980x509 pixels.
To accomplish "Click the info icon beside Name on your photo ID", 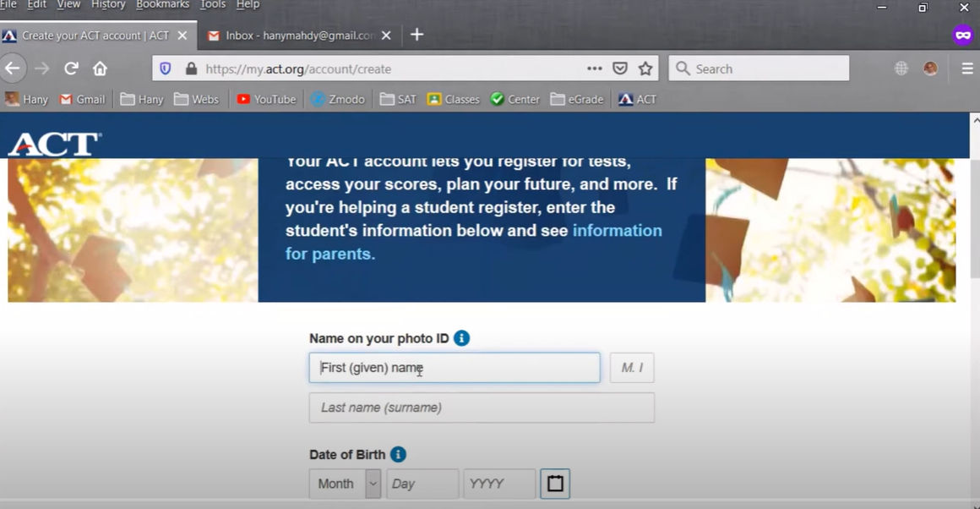I will [461, 338].
